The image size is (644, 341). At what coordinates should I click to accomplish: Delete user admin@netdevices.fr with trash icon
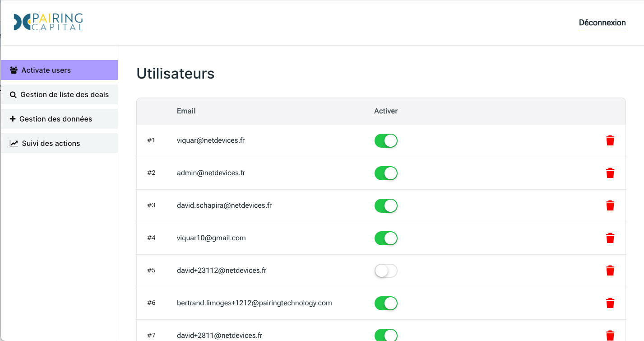[610, 173]
